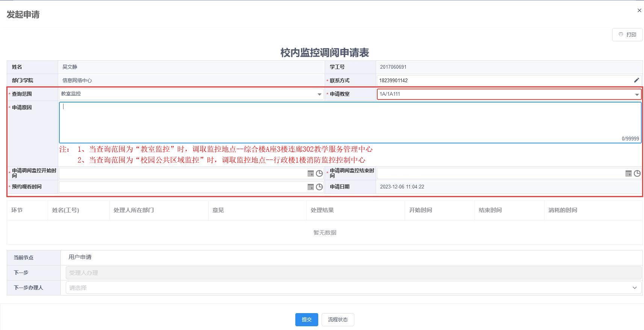Expand the 下一步办理人 selector

(635, 288)
